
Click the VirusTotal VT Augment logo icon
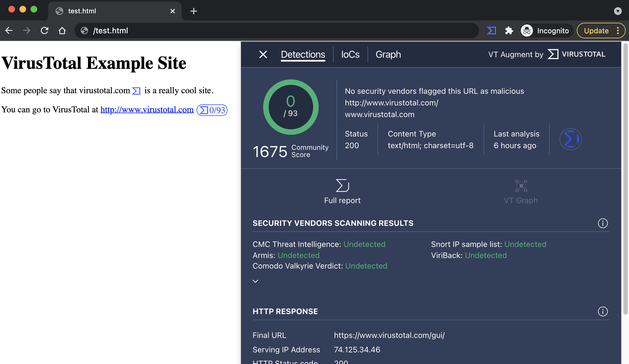(552, 54)
